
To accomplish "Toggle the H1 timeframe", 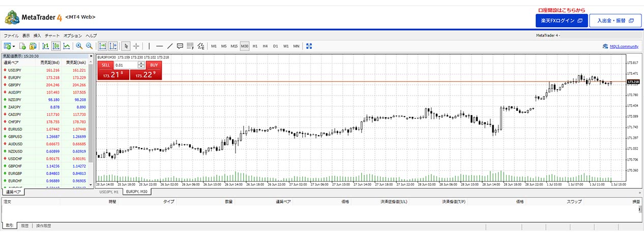I will [255, 46].
